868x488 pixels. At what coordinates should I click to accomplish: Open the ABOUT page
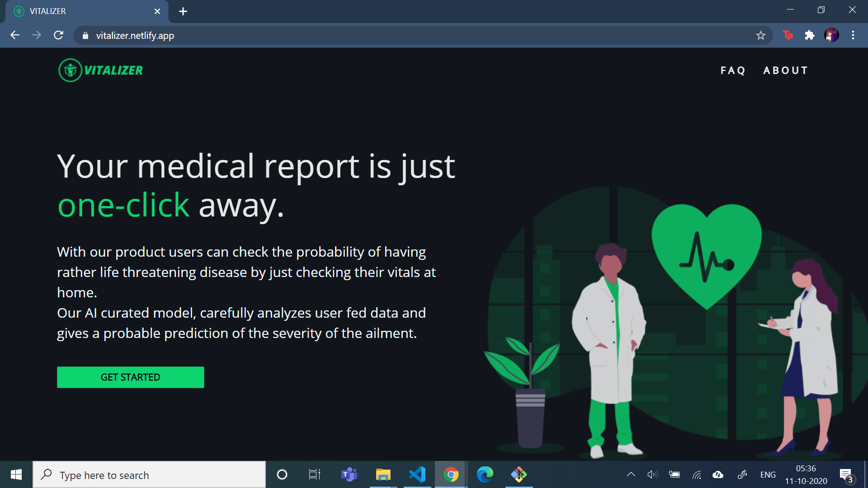click(786, 70)
